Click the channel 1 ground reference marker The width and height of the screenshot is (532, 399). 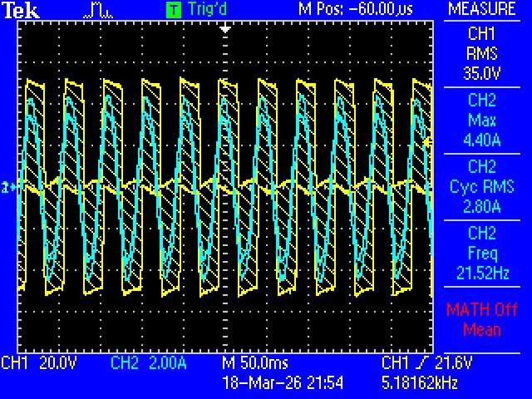point(7,188)
